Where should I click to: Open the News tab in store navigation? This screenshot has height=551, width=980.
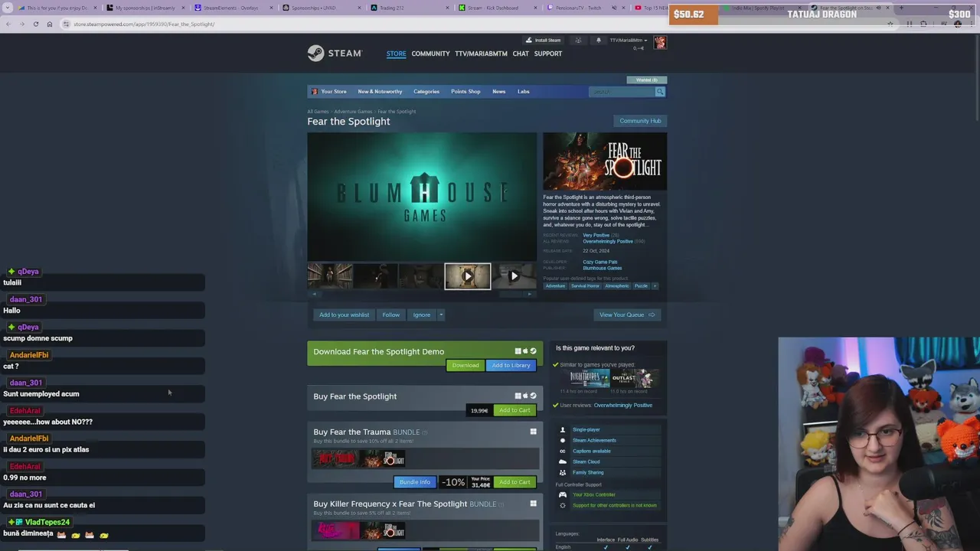tap(498, 91)
